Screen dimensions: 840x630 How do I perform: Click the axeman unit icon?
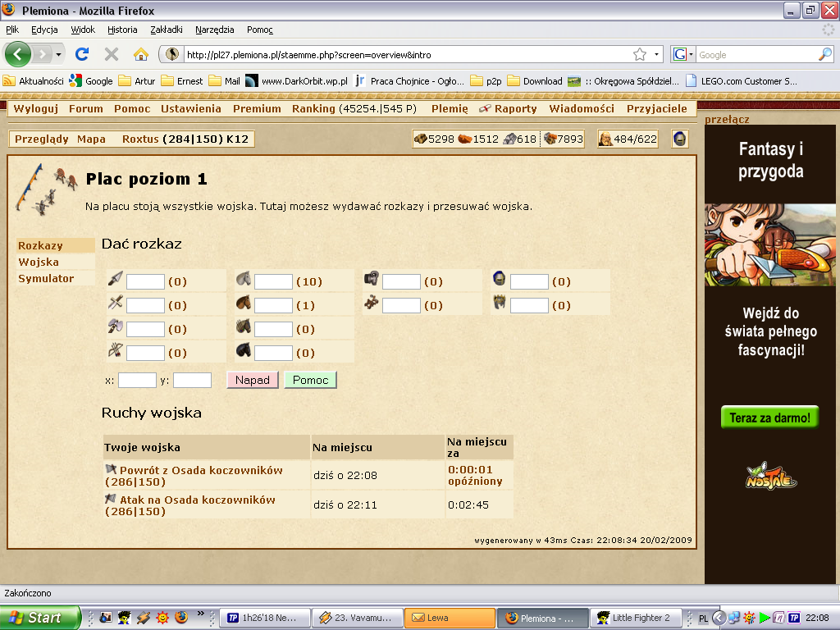coord(115,326)
